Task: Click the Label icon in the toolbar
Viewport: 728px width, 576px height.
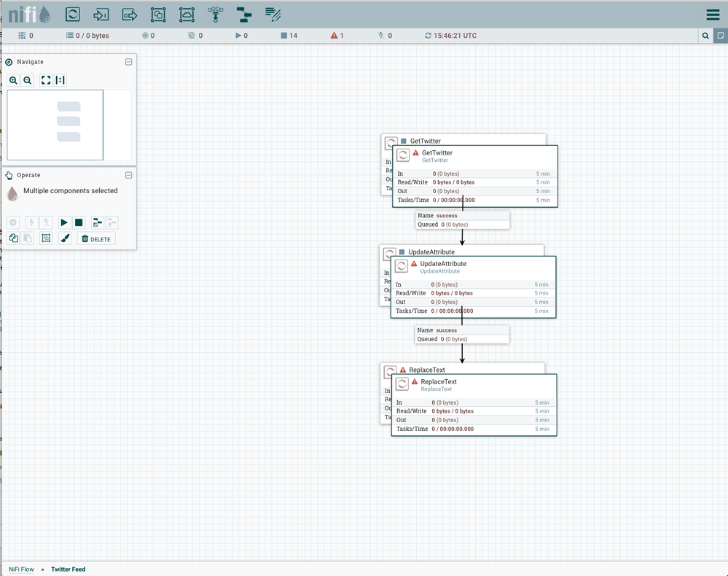Action: [273, 14]
